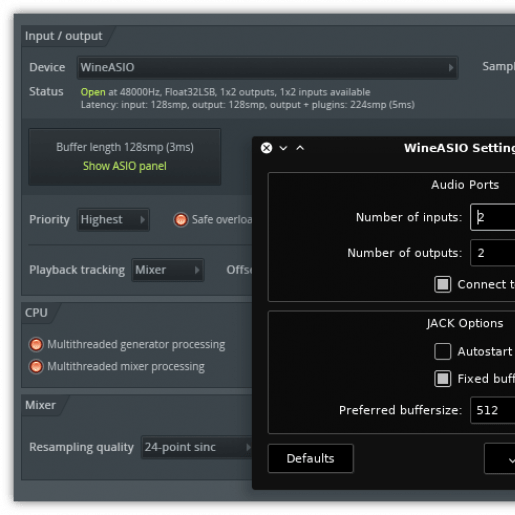Toggle Multithreaded mixer processing

[x=36, y=366]
